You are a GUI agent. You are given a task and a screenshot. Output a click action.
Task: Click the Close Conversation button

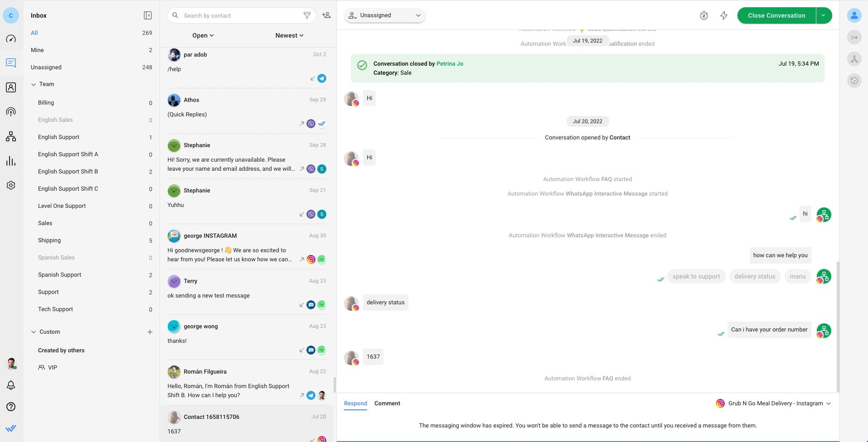(x=775, y=15)
